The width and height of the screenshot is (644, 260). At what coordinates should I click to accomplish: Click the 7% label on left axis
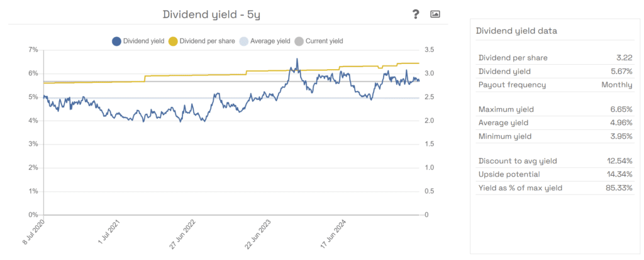tap(33, 50)
